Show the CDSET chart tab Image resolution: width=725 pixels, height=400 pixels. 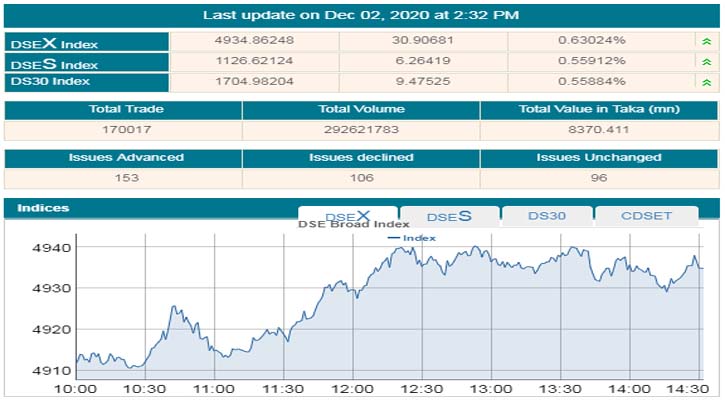645,216
